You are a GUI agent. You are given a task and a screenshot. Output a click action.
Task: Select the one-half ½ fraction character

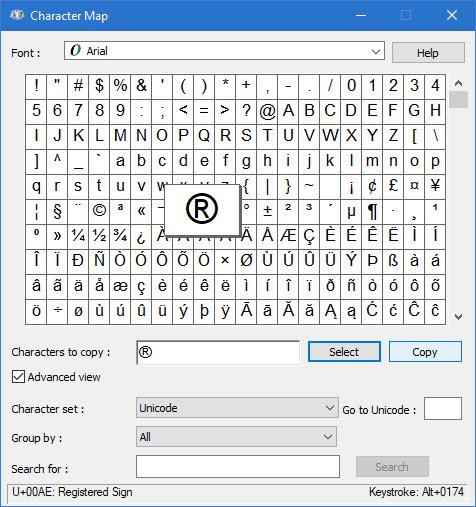[99, 236]
